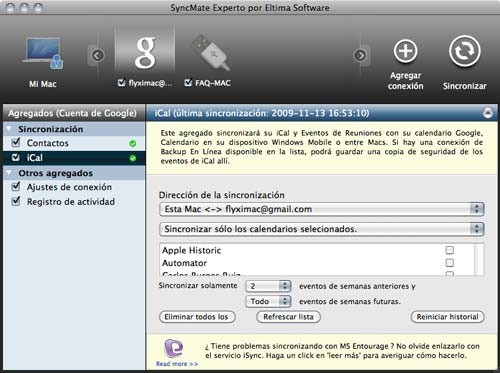Click green status dot next to Contactos

coord(133,143)
